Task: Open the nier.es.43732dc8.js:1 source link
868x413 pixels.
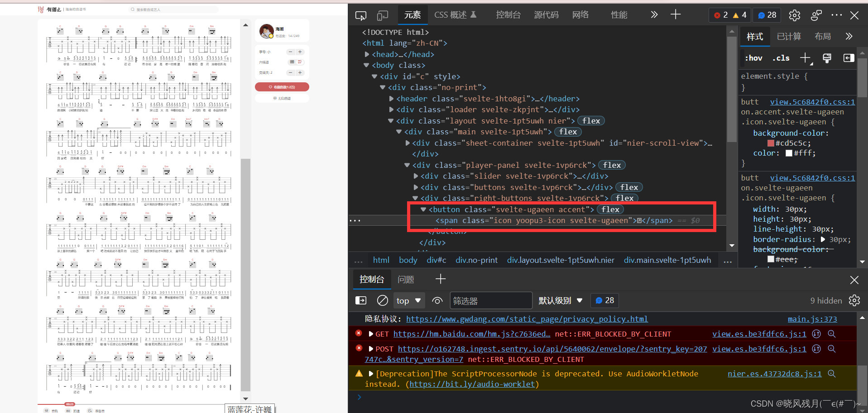Action: (x=774, y=374)
